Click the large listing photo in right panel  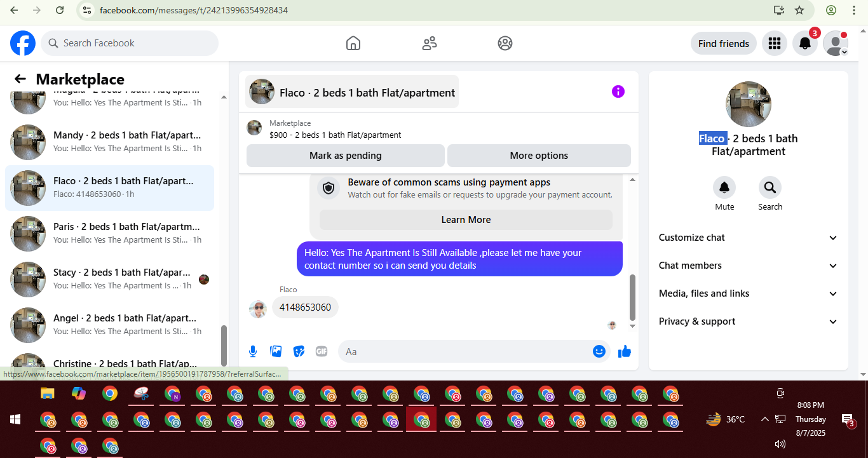[749, 104]
